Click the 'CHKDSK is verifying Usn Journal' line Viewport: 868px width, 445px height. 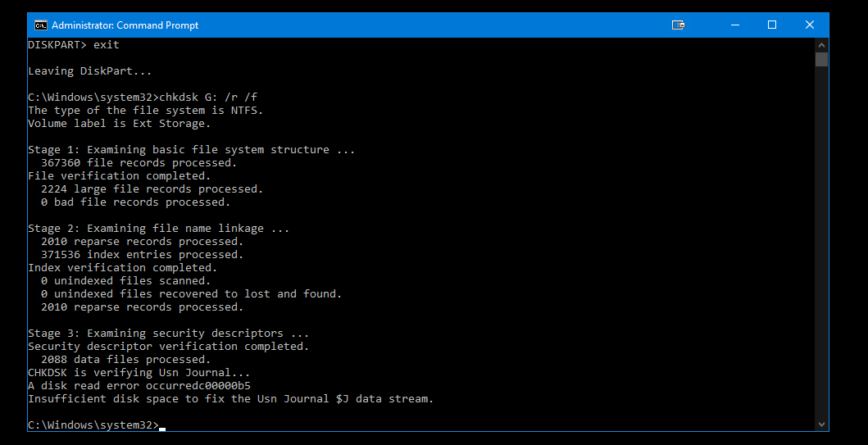click(139, 373)
